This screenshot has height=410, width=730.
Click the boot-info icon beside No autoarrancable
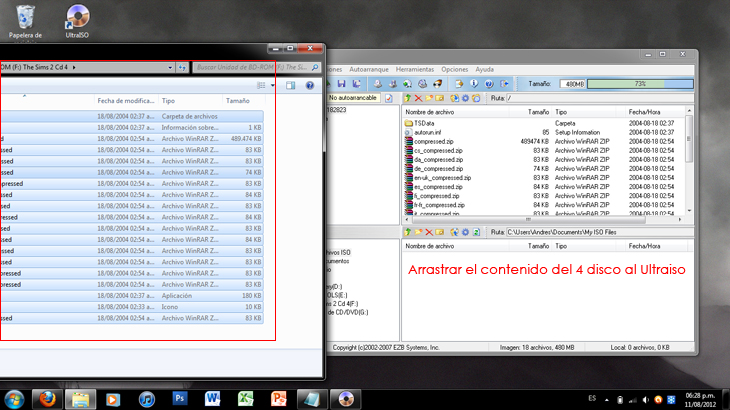[389, 98]
